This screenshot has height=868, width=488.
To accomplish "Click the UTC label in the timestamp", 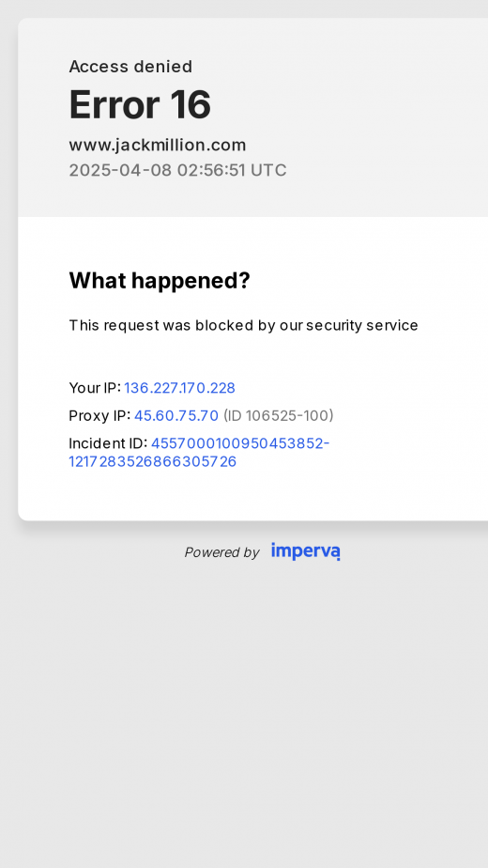I will (x=268, y=170).
